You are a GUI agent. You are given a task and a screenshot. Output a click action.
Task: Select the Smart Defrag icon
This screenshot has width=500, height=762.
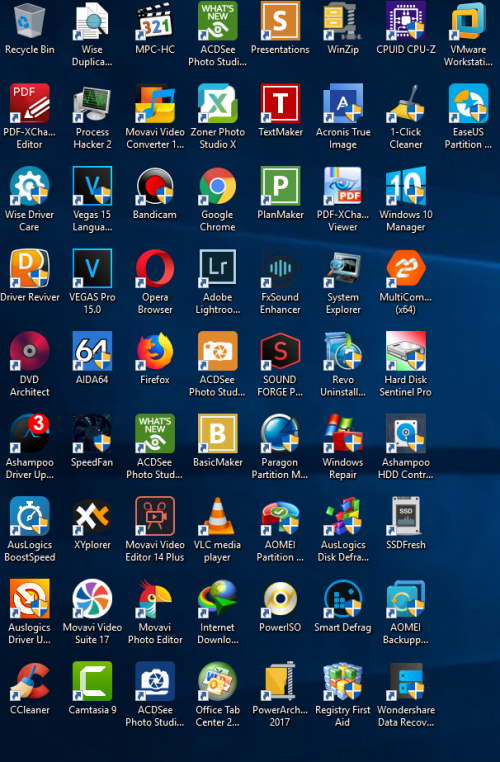[x=343, y=599]
